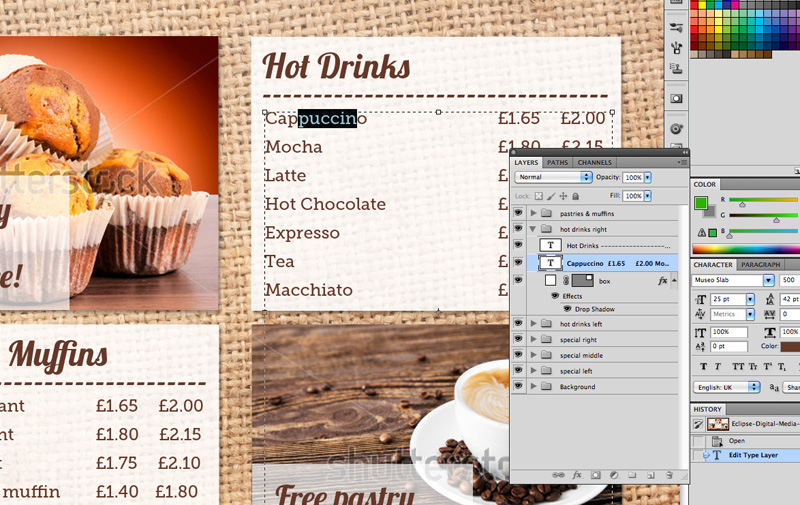Apply Faux Bold style in Character panel
Screen dimensions: 800x505
tap(704, 366)
